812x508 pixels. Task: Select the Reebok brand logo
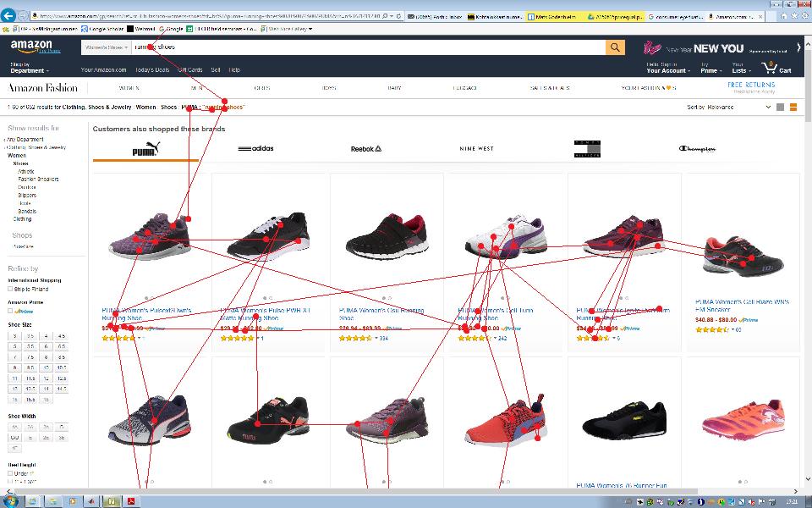coord(365,149)
